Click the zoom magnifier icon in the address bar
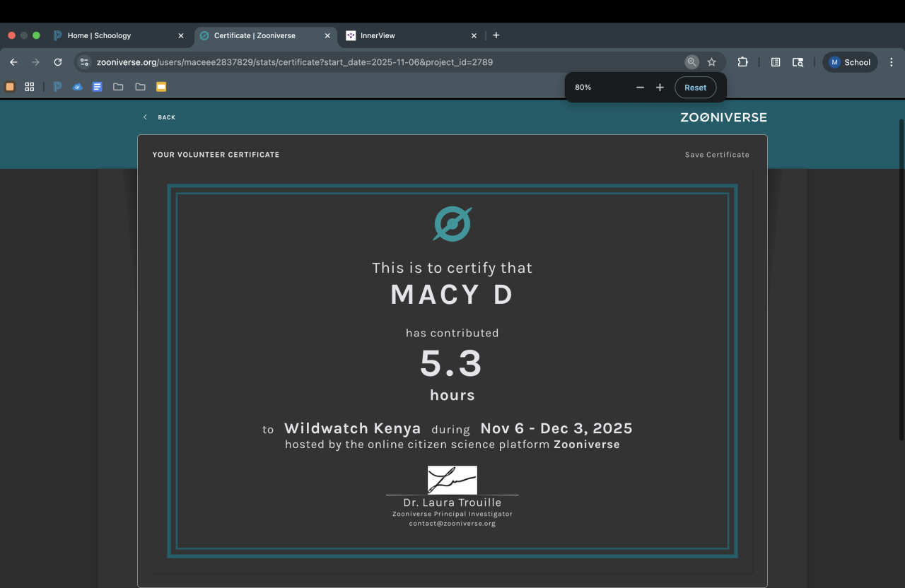Viewport: 905px width, 588px height. (x=692, y=62)
